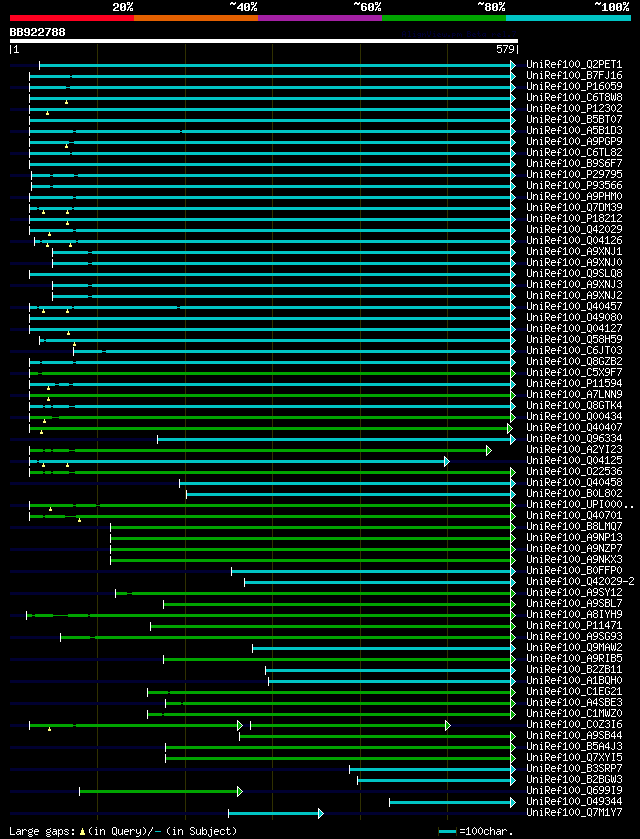Click yellow gap marker under P12302 bar
The image size is (640, 839).
pyautogui.click(x=48, y=113)
